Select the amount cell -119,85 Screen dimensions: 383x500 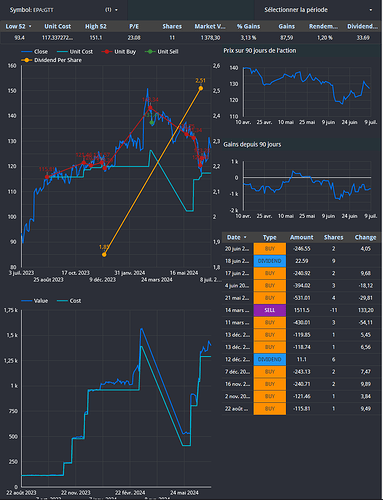[302, 335]
